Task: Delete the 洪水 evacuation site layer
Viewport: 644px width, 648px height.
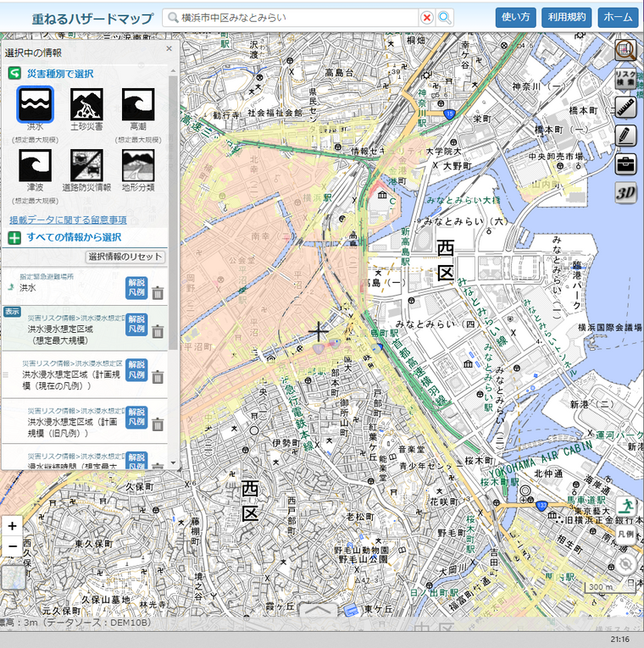Action: click(x=158, y=293)
